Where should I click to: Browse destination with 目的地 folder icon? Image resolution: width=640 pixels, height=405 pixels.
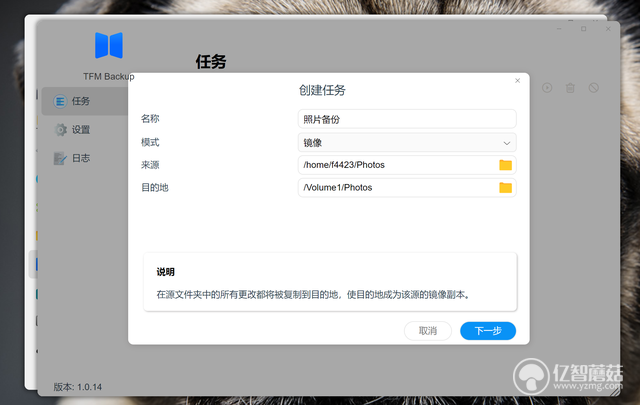click(x=505, y=187)
